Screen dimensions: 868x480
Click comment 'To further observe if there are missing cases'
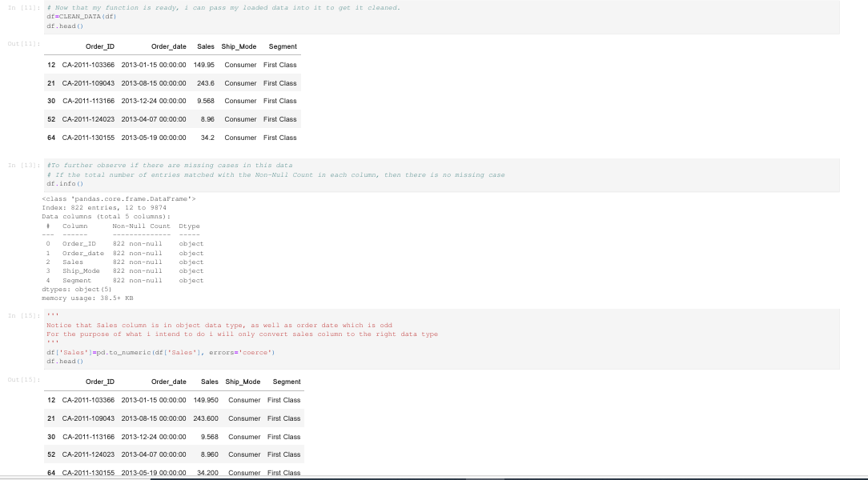click(170, 166)
